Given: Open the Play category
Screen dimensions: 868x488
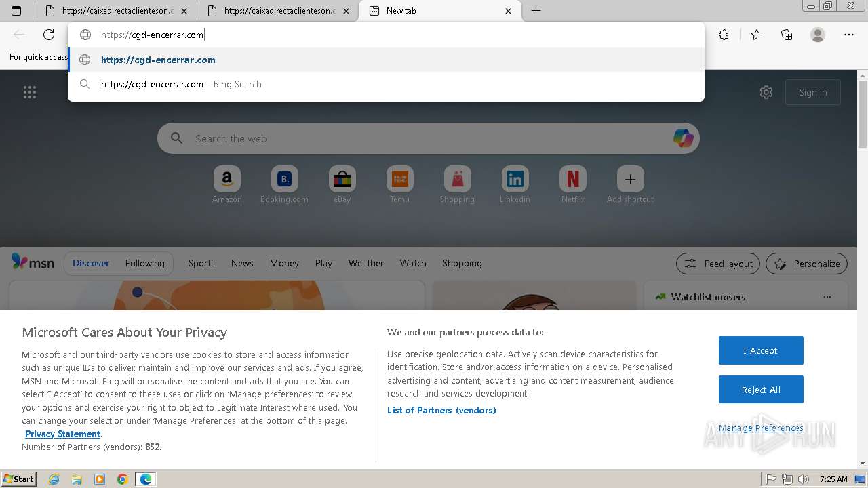Looking at the screenshot, I should tap(323, 263).
